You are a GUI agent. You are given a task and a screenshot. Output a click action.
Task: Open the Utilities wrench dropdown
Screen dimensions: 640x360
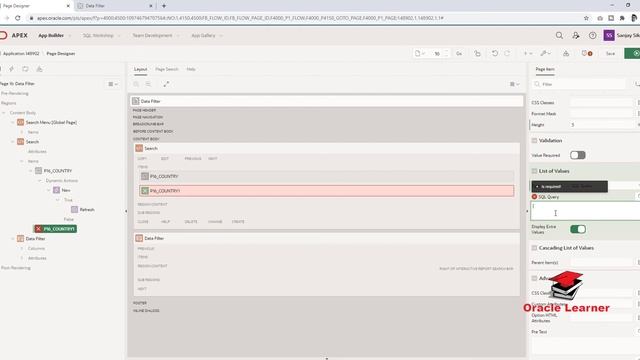coord(546,53)
